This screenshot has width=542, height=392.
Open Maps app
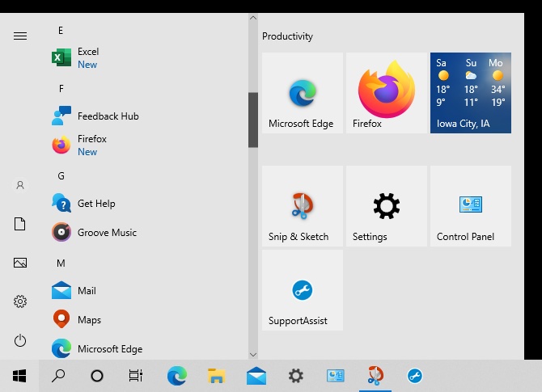point(149,320)
